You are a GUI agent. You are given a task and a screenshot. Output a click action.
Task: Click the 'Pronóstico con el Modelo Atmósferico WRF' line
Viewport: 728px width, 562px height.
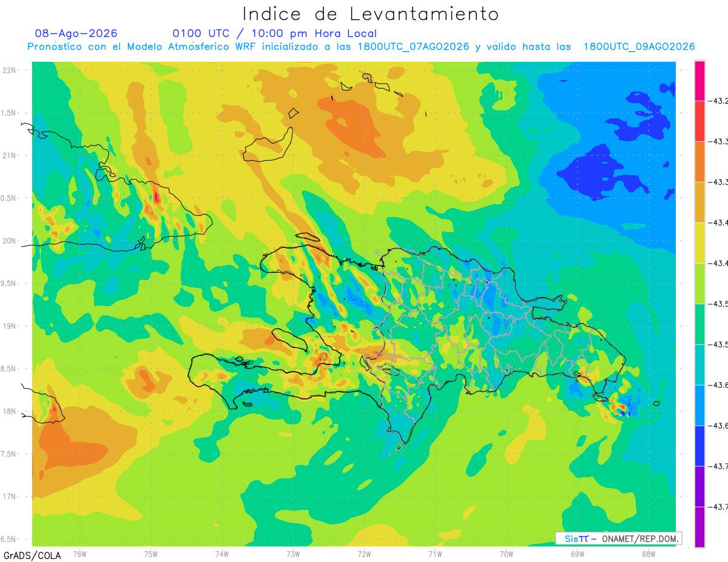tap(361, 47)
